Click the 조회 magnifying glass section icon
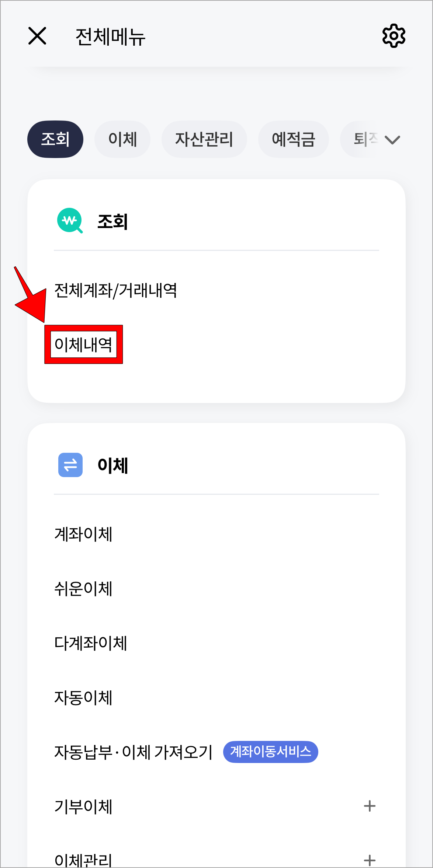The height and width of the screenshot is (868, 433). 70,220
